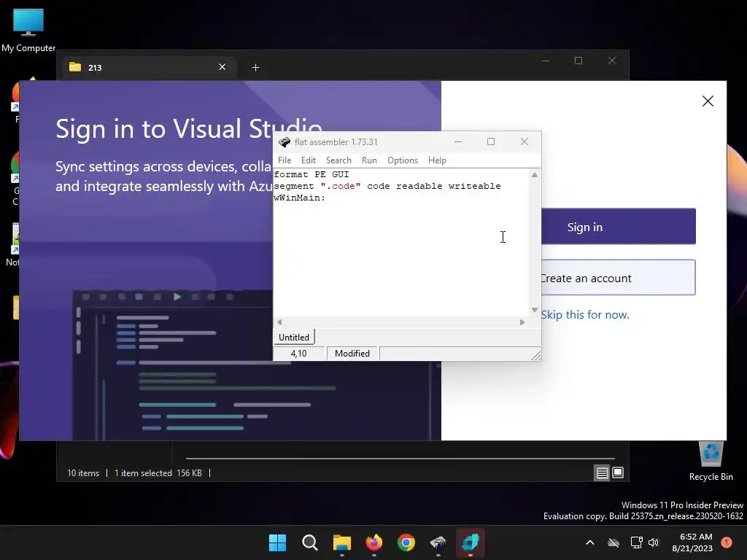Click the Visual Studio Sign in button
This screenshot has height=560, width=747.
(619, 227)
